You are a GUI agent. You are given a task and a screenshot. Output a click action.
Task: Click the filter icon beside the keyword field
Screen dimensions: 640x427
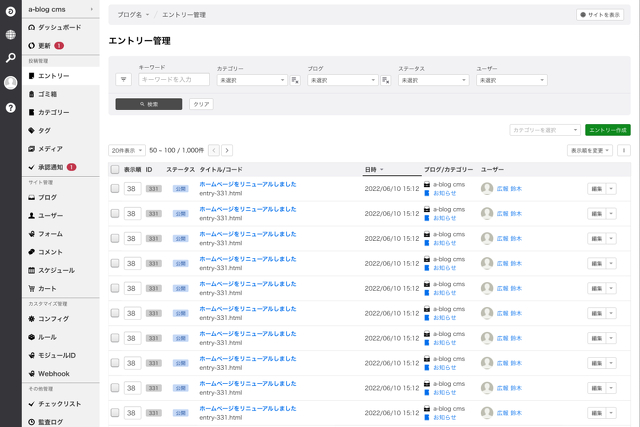(x=124, y=79)
